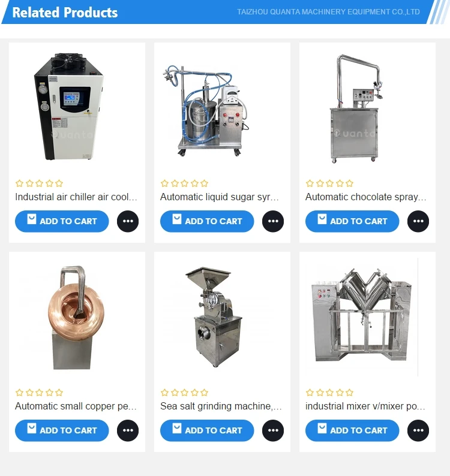Screen dimensions: 450x476
Task: Add Automatic small copper pan to cart
Action: pyautogui.click(x=62, y=430)
